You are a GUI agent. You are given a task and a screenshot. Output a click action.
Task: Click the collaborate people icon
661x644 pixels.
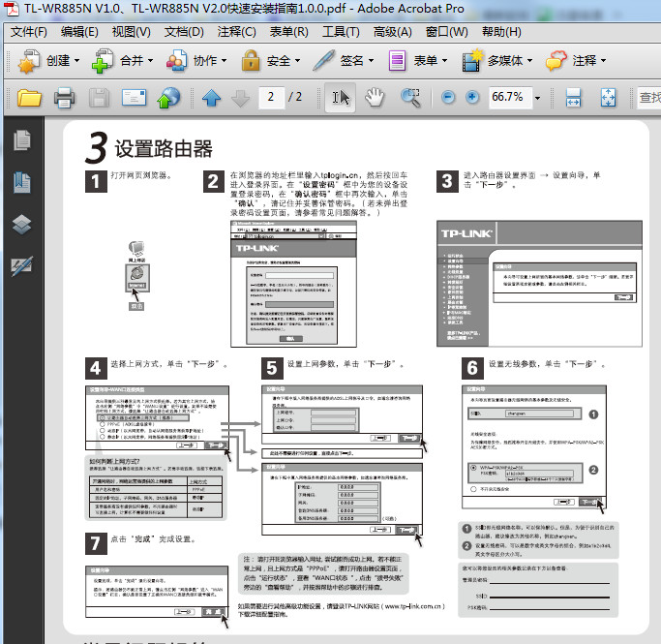tap(177, 61)
